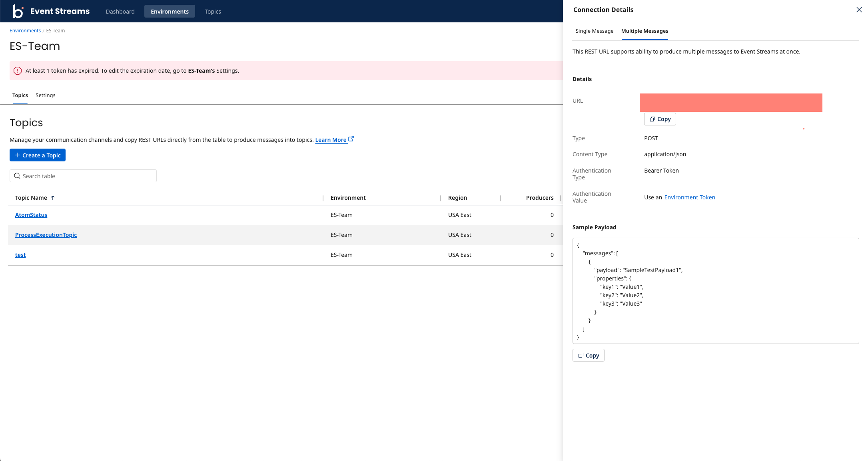
Task: Copy the REST URL
Action: [660, 119]
